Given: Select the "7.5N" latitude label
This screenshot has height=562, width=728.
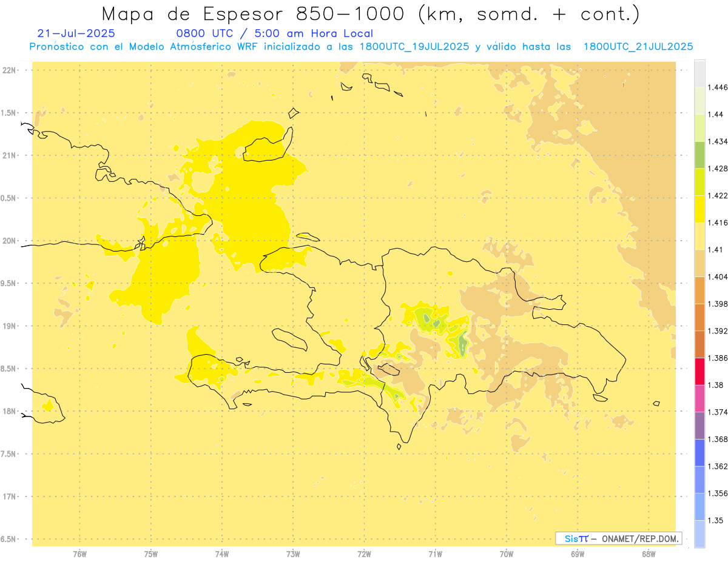Looking at the screenshot, I should [9, 453].
